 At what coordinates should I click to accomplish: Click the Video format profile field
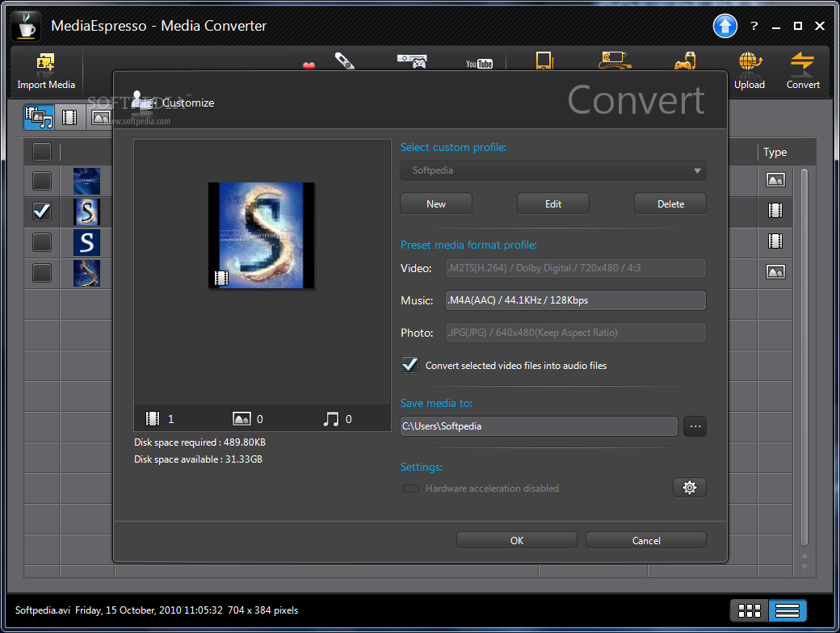coord(575,268)
